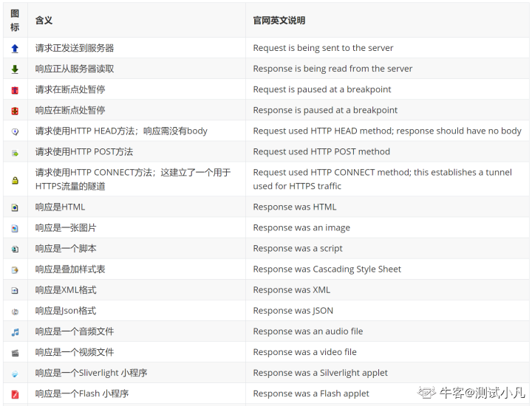This screenshot has height=406, width=532.
Task: Click the image response icon
Action: (15, 228)
